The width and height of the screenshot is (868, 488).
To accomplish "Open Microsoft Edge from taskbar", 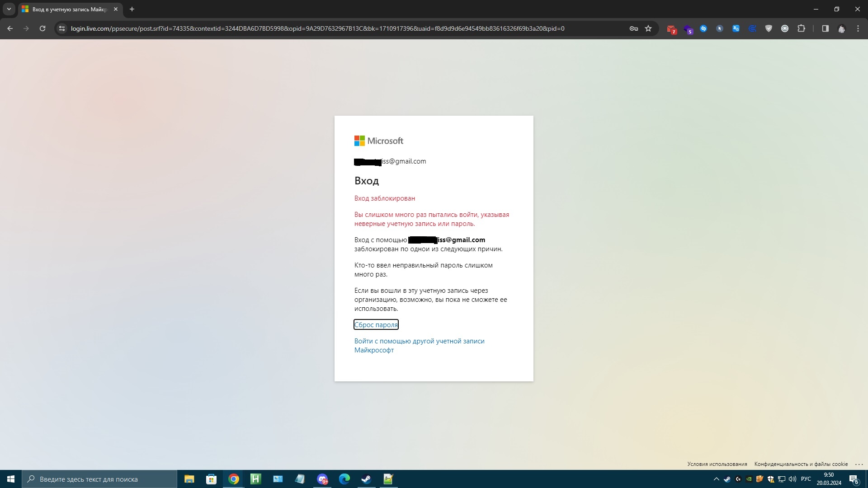I will pyautogui.click(x=344, y=479).
